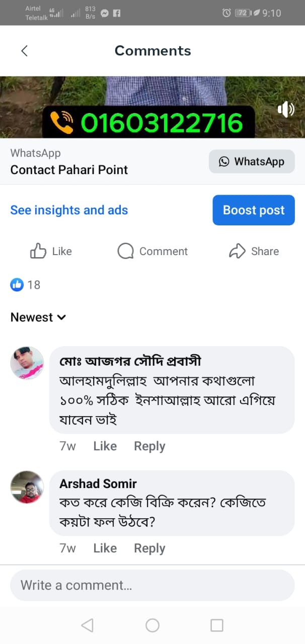Like the comment from Arshad Somir
This screenshot has height=644, width=305.
click(105, 548)
